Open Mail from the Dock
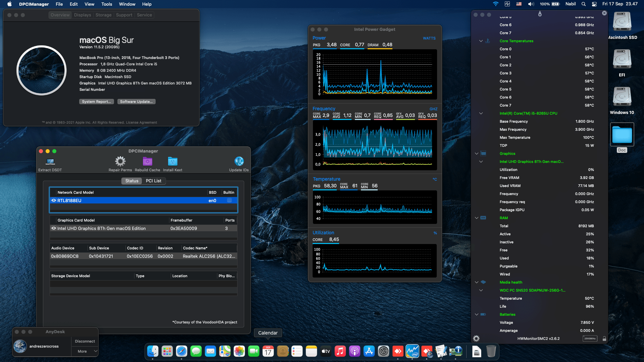Viewport: 644px width, 362px height. 210,351
